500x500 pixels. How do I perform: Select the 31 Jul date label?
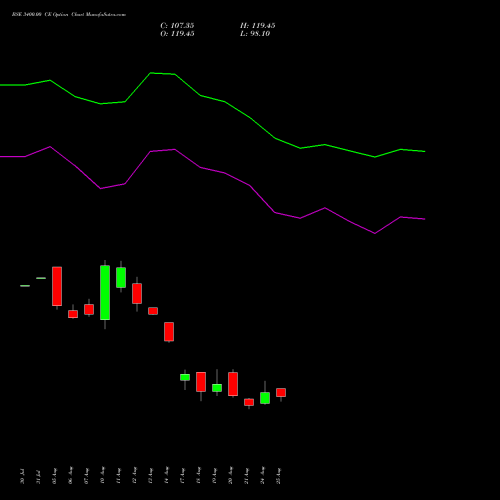(x=38, y=476)
